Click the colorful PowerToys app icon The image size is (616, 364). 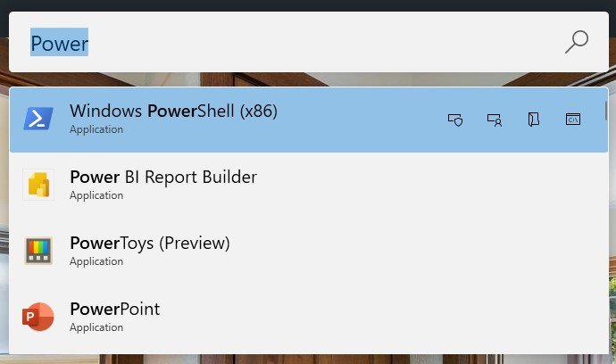coord(38,250)
